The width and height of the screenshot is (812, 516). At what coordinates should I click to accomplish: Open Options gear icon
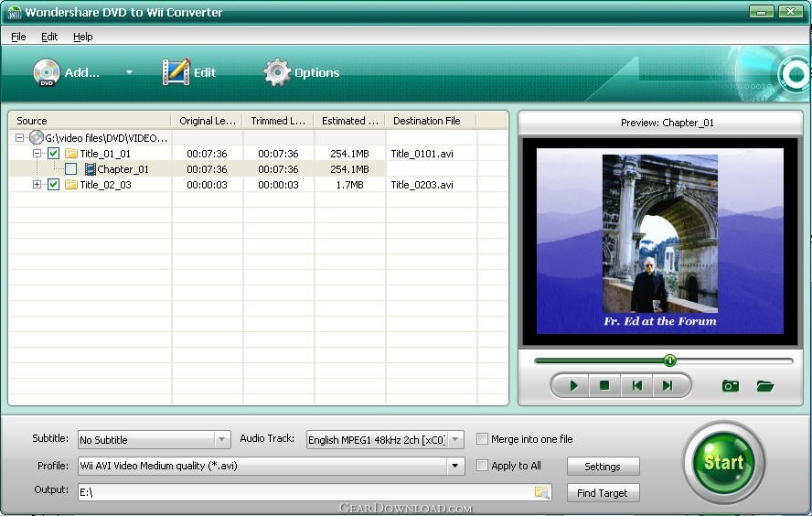pos(277,72)
